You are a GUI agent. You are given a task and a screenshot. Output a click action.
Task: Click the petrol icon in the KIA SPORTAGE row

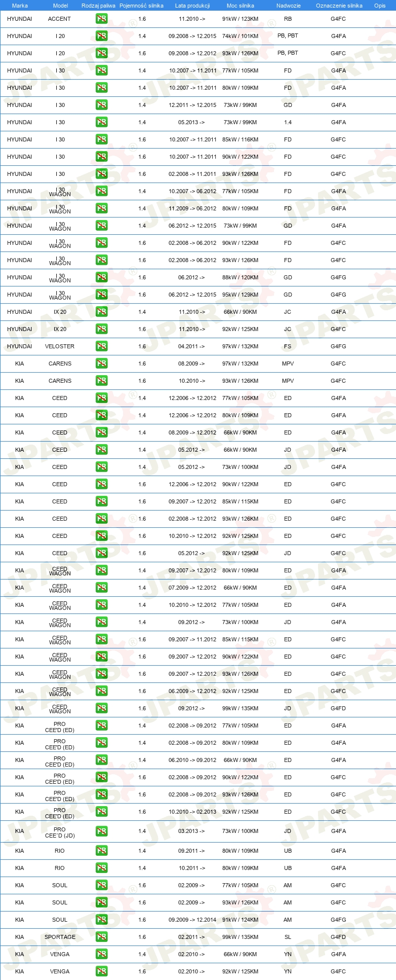(x=101, y=937)
